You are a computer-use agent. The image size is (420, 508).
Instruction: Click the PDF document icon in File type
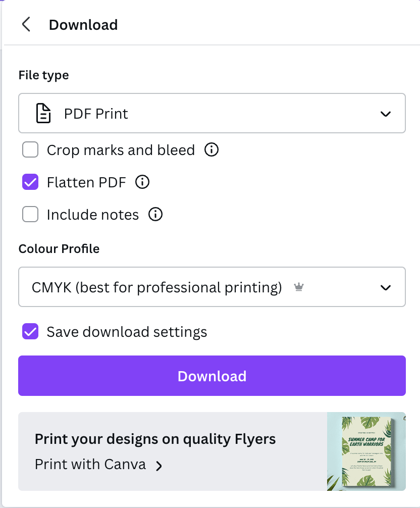(43, 114)
